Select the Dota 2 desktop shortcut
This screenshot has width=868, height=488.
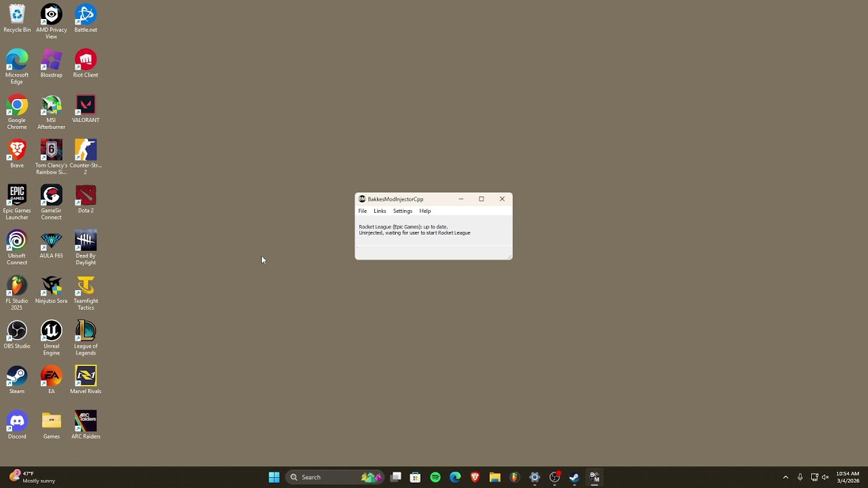pyautogui.click(x=85, y=199)
